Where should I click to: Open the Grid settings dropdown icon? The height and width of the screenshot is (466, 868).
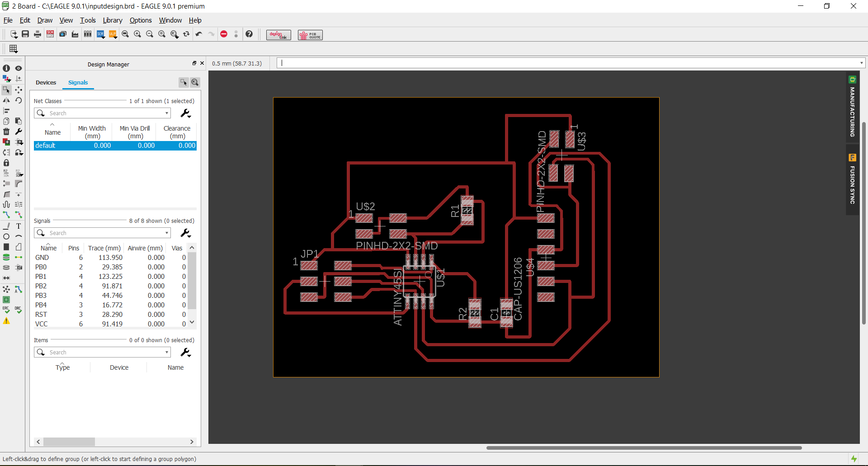(x=14, y=49)
